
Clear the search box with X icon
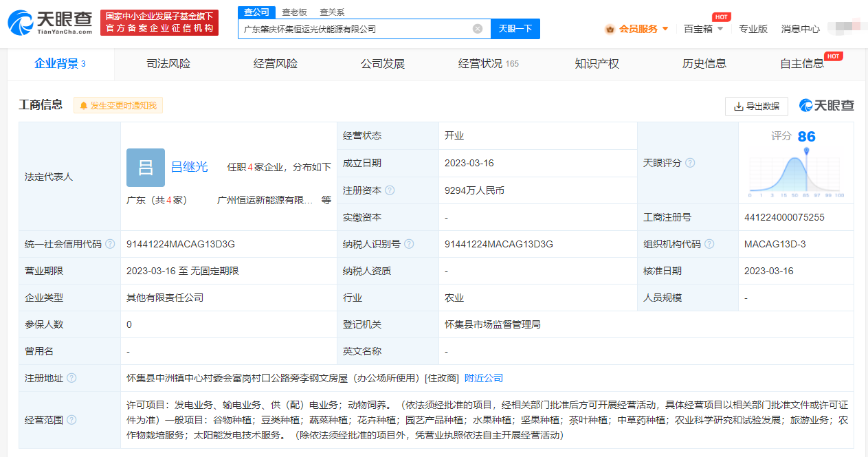point(478,29)
